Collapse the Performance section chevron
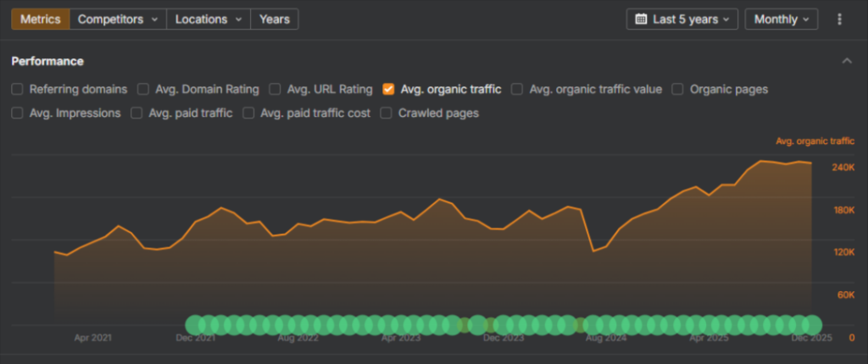The height and width of the screenshot is (364, 868). coord(846,61)
